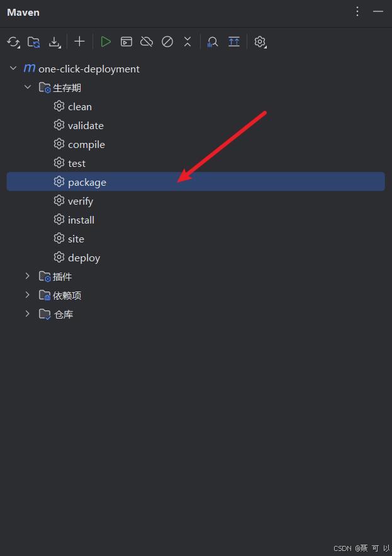Download sources and documentation icon
Viewport: 392px width, 556px height.
click(x=55, y=42)
